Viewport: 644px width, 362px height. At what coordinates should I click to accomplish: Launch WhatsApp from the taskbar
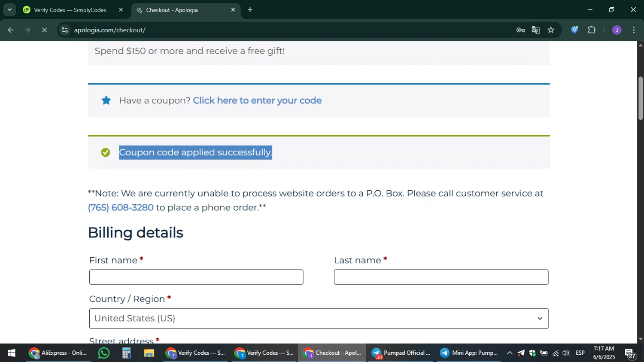coord(103,353)
